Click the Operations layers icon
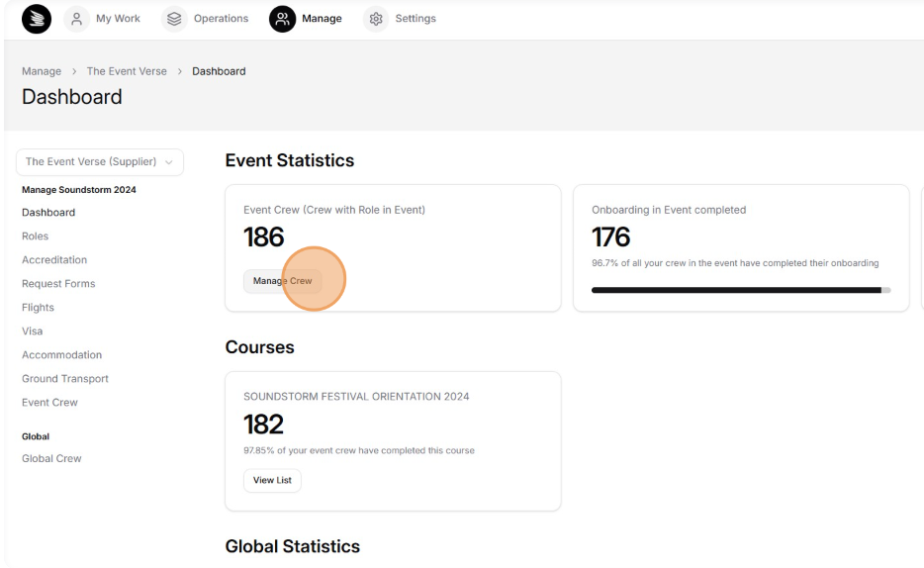This screenshot has height=568, width=924. (x=174, y=19)
